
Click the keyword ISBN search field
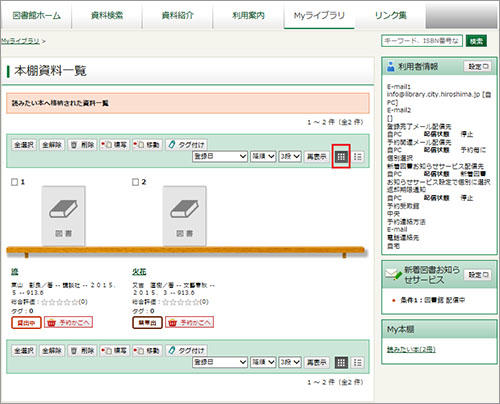click(x=422, y=41)
